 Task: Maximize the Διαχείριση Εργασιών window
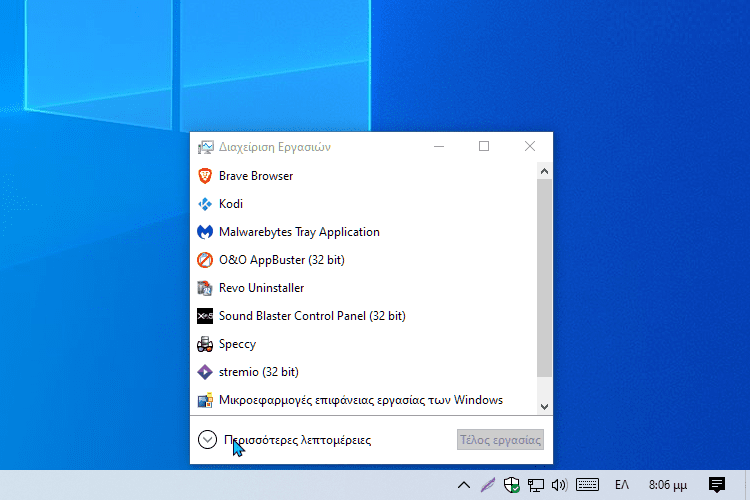click(484, 146)
